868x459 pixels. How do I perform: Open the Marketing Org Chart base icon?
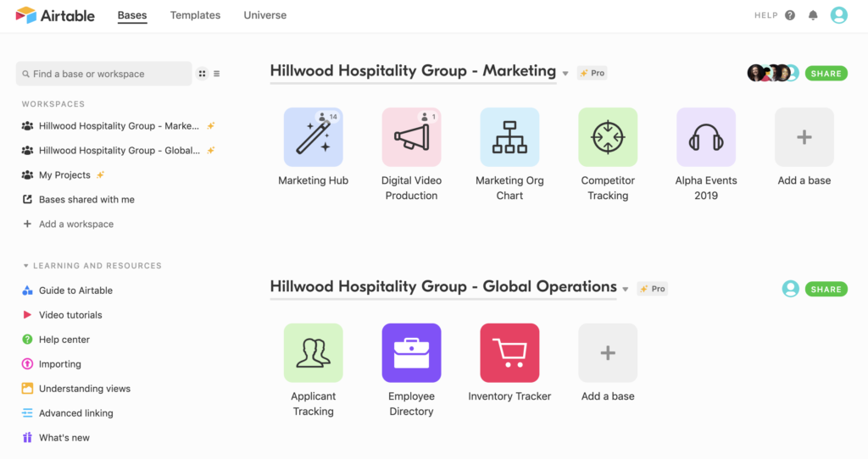pos(509,137)
